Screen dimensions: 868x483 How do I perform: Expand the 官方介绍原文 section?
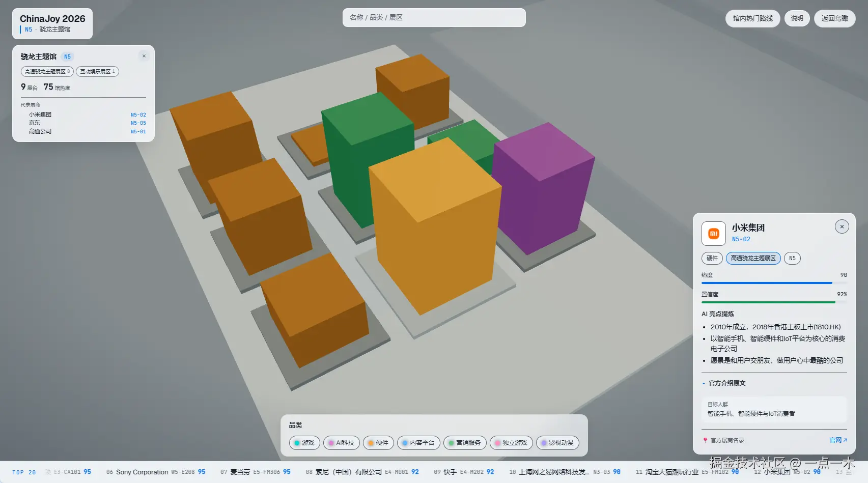[x=726, y=383]
